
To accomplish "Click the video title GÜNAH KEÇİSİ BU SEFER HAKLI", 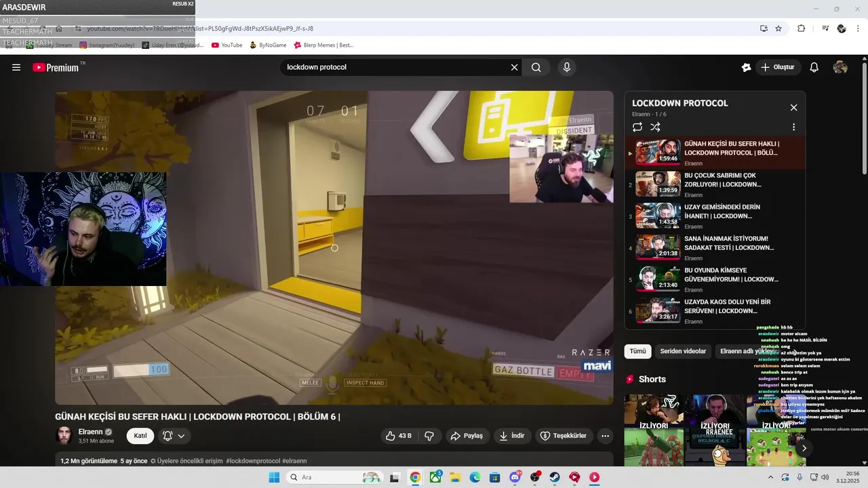I will tap(197, 417).
